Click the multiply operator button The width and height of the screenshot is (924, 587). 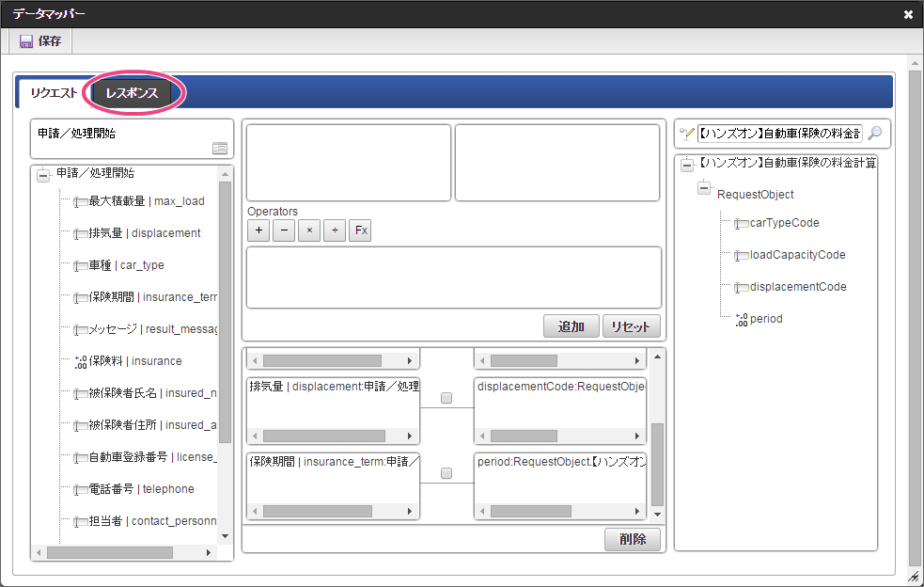coord(309,230)
